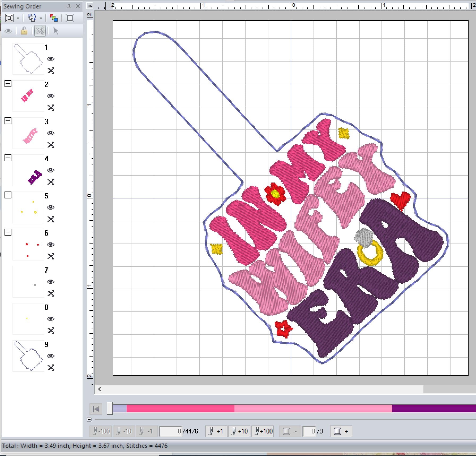This screenshot has height=456, width=476.
Task: Toggle visibility of sewing order item 9
Action: [51, 356]
